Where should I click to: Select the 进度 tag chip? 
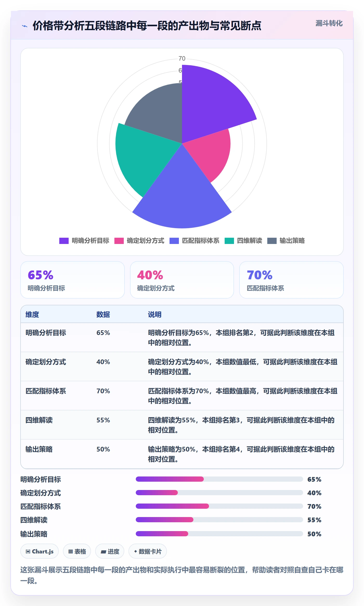point(110,551)
